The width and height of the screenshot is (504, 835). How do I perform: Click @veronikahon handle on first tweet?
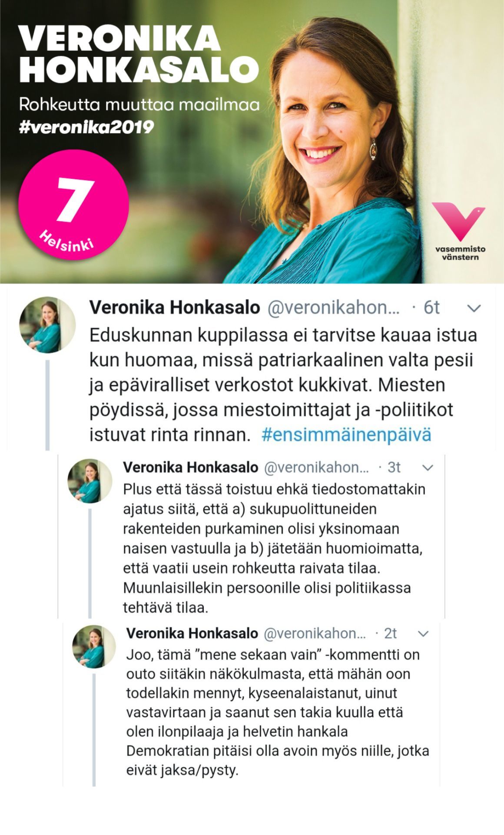click(333, 308)
